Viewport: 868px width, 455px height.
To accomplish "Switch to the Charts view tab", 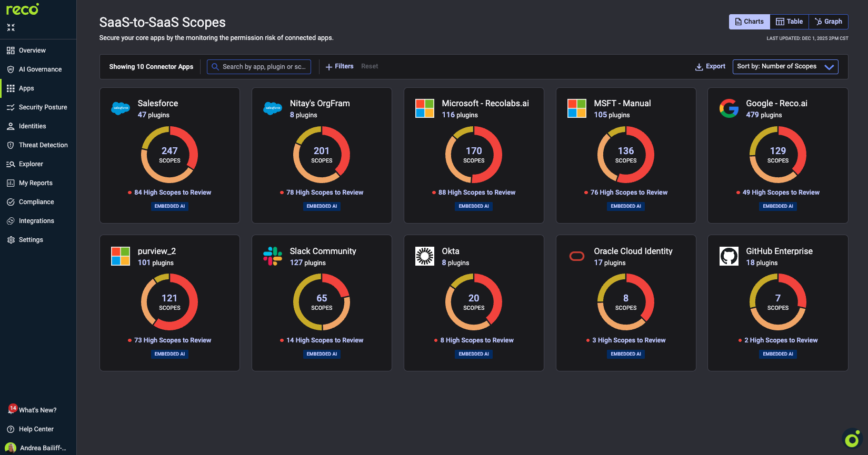I will tap(750, 22).
